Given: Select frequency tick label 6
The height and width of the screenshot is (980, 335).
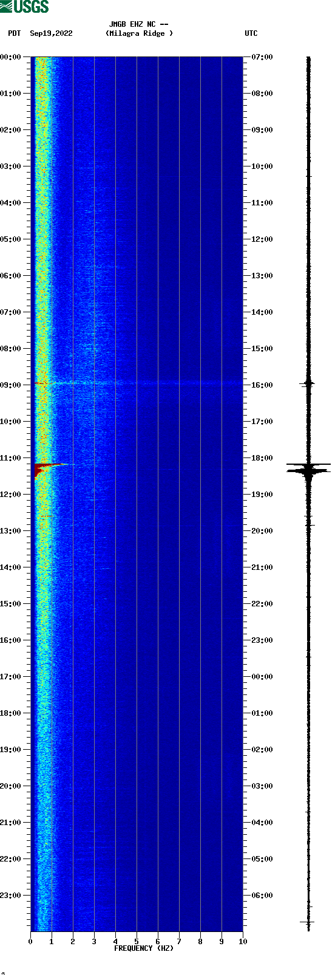Looking at the screenshot, I should (x=158, y=942).
